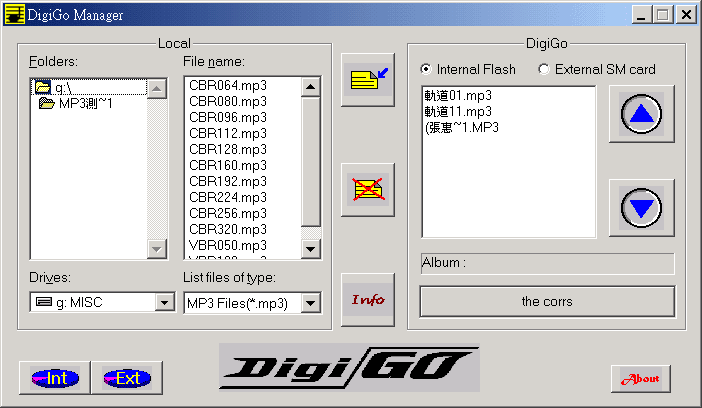The width and height of the screenshot is (702, 408).
Task: Click the file name list scrollbar thumb
Action: tap(311, 162)
